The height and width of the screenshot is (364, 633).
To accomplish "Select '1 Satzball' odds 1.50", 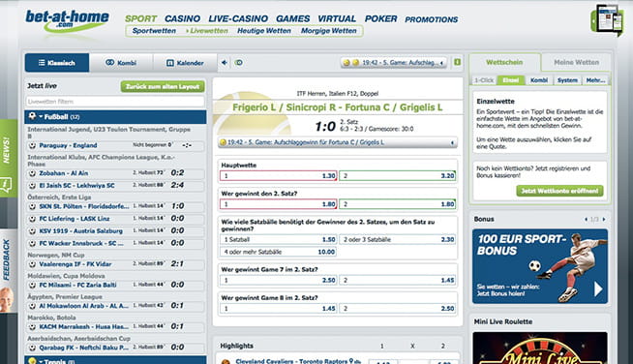I will point(278,239).
